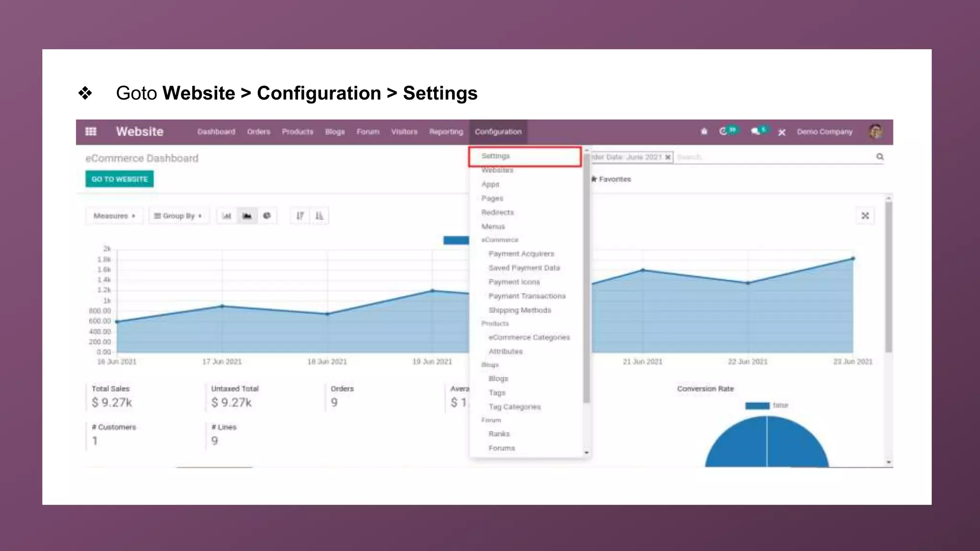This screenshot has width=980, height=551.
Task: Open Payment Acquirers entry
Action: (521, 253)
